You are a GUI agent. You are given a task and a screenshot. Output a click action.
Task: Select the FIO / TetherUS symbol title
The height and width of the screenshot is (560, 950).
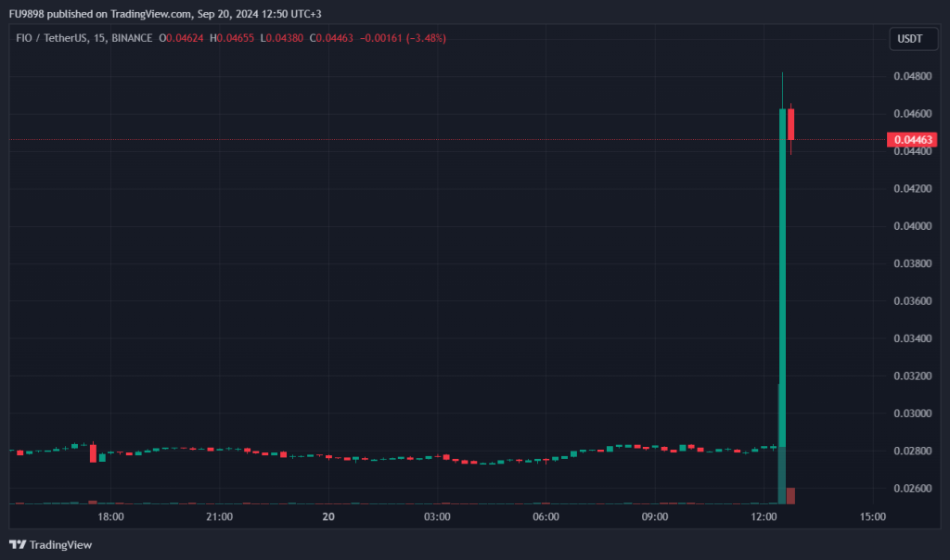click(51, 38)
